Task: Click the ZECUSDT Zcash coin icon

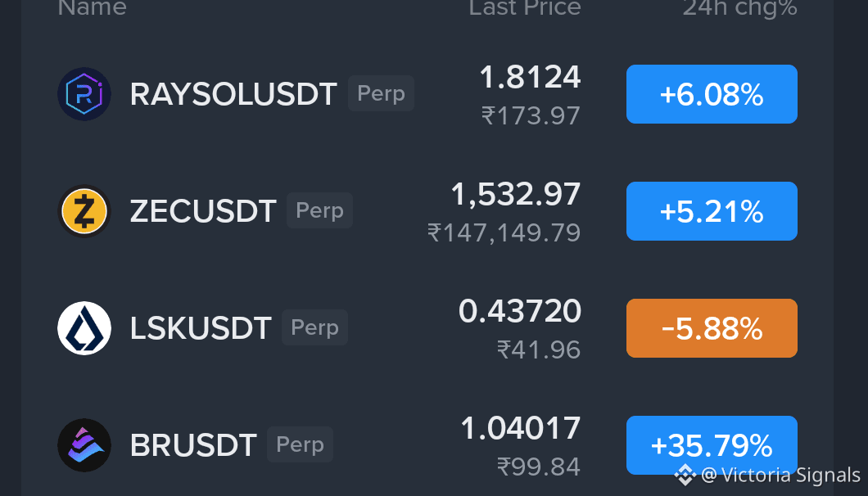Action: tap(84, 211)
